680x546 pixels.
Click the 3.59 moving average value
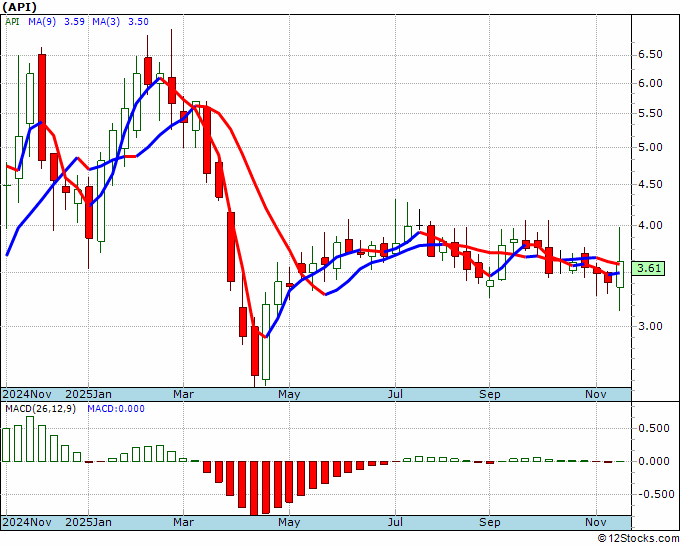74,22
